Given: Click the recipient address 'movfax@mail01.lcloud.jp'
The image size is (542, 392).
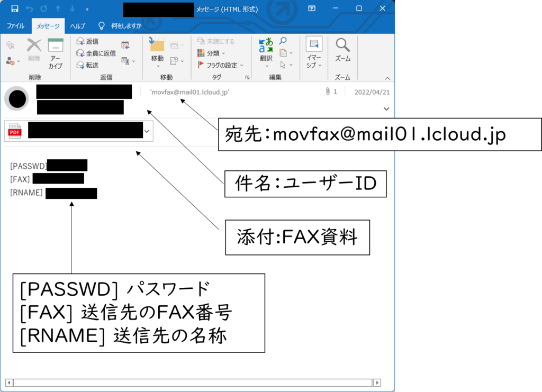Looking at the screenshot, I should click(189, 92).
